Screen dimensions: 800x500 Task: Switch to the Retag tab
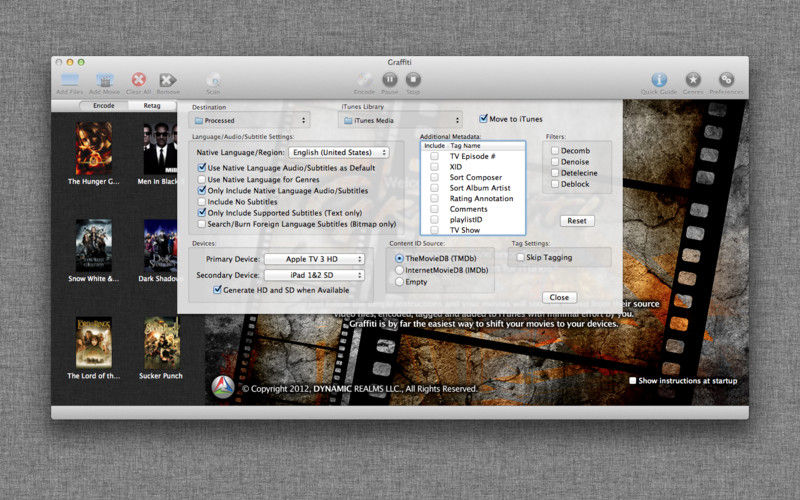coord(152,106)
